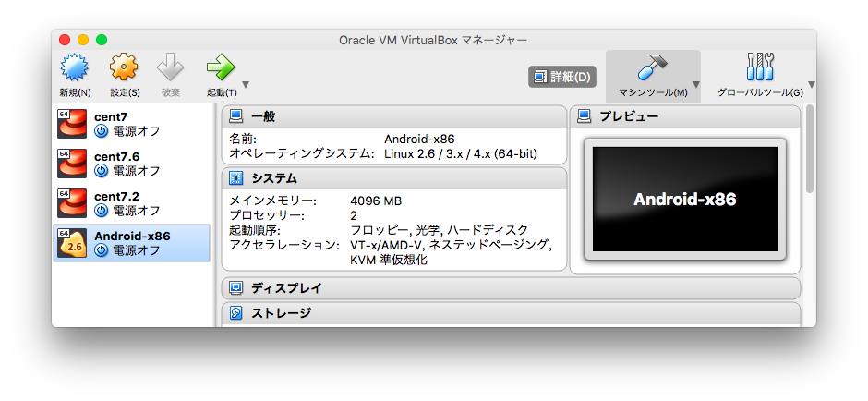Click the アクセラレーション label
The image size is (868, 401).
tap(284, 245)
